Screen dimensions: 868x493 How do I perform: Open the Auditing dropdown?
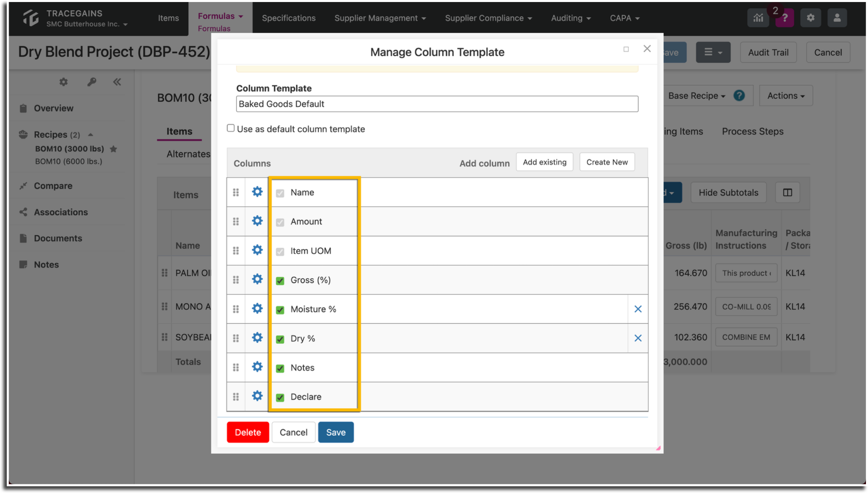point(571,18)
